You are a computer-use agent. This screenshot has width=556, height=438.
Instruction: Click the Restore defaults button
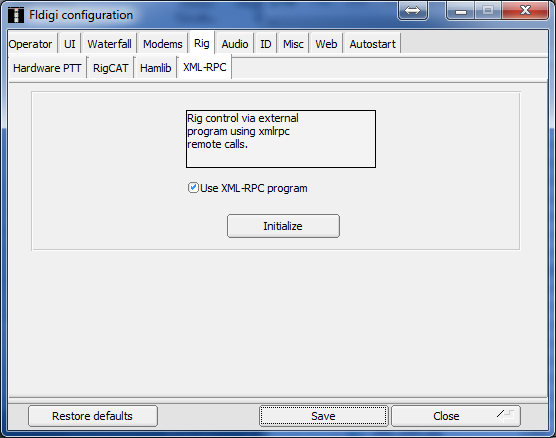(x=93, y=416)
